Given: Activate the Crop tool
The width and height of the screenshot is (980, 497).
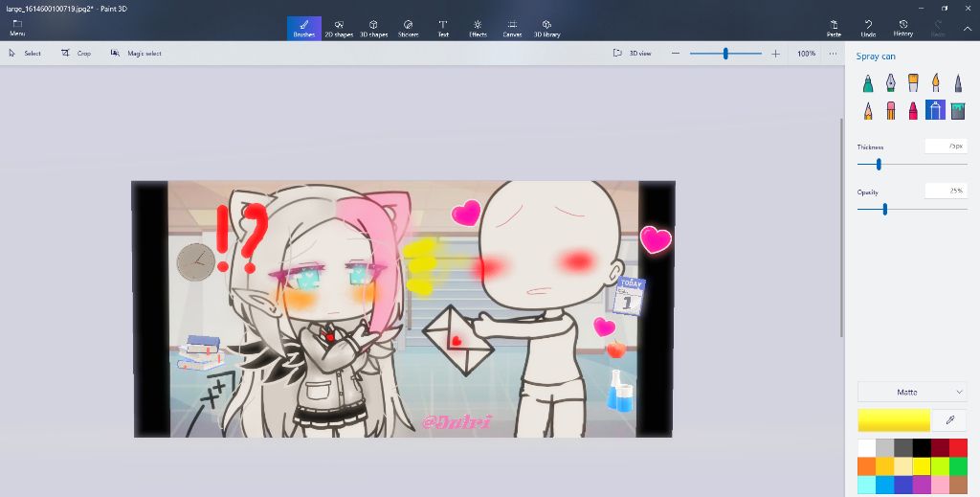Looking at the screenshot, I should click(x=77, y=54).
